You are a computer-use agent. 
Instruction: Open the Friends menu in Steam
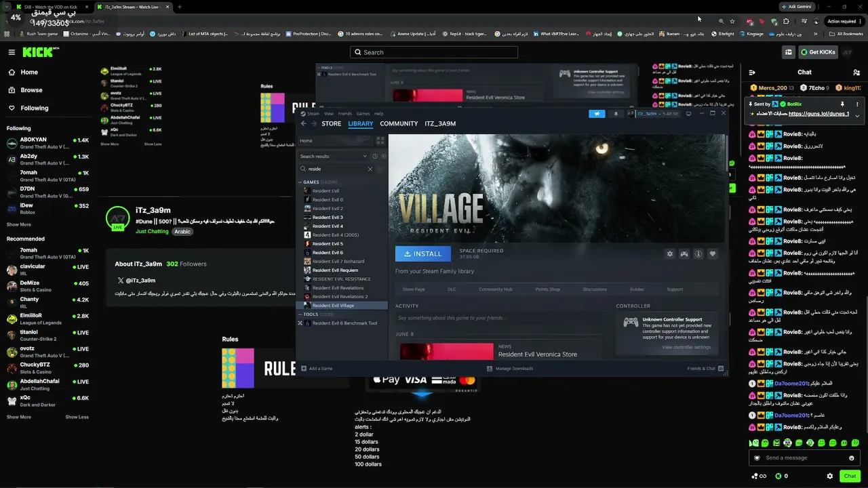click(x=345, y=114)
